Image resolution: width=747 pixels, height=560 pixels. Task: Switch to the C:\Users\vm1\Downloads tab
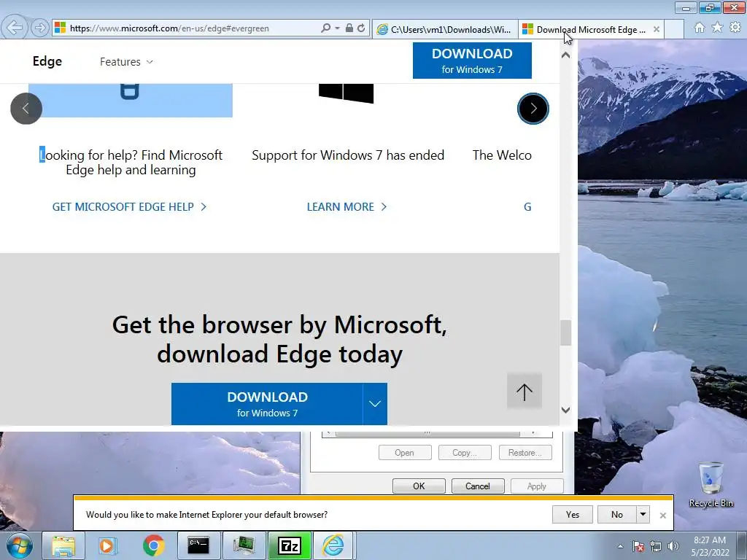pyautogui.click(x=445, y=29)
